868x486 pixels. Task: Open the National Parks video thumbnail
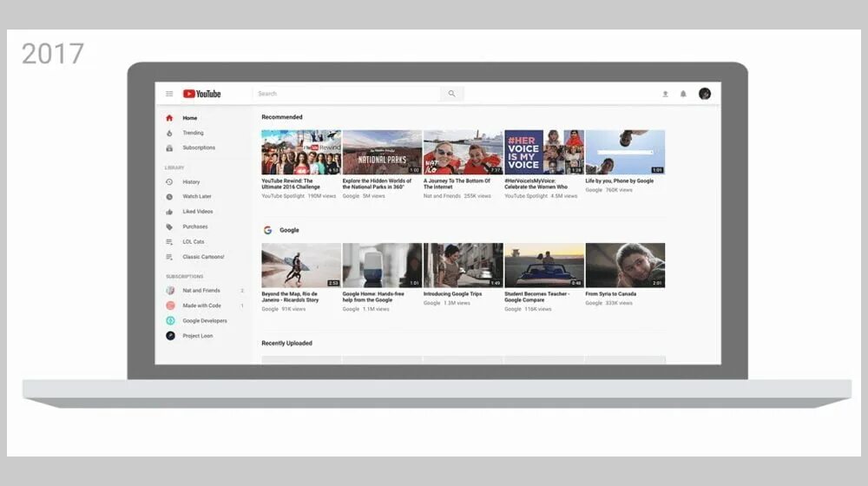click(382, 152)
